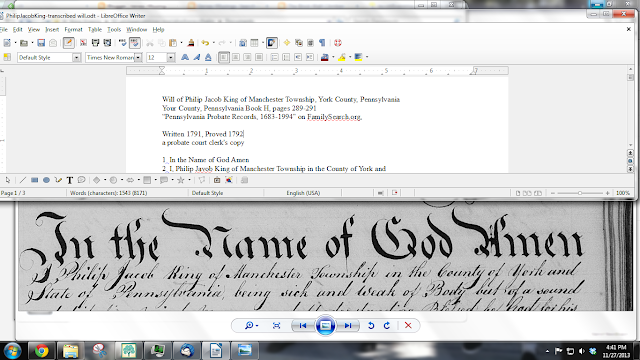Select the Line drawing tool
The image size is (640, 360).
(23, 180)
